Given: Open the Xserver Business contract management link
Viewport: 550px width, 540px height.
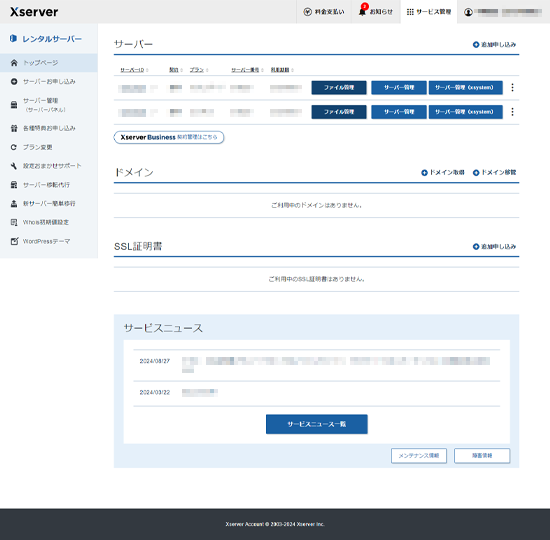Looking at the screenshot, I should 169,137.
